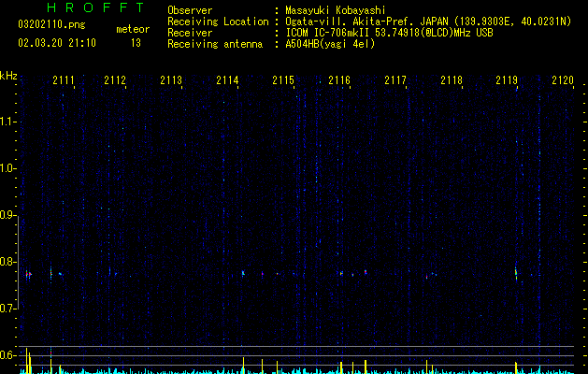Click the ICOM IC-706mkII receiver text
588x374 pixels.
click(x=389, y=33)
